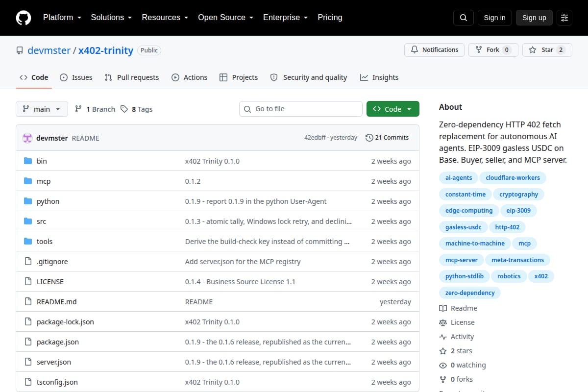Open the Pricing page from the header

330,17
